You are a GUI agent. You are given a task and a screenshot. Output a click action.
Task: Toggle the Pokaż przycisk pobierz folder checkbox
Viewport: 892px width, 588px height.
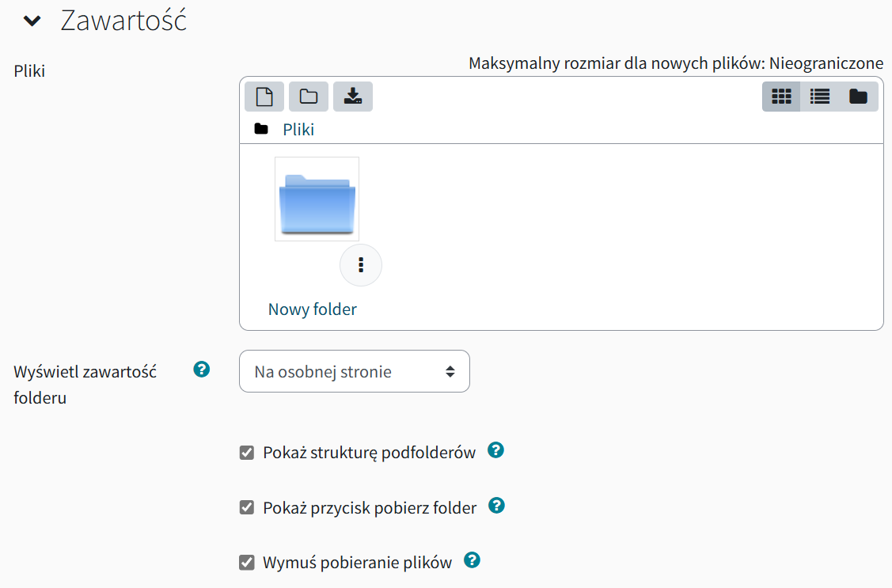click(247, 507)
